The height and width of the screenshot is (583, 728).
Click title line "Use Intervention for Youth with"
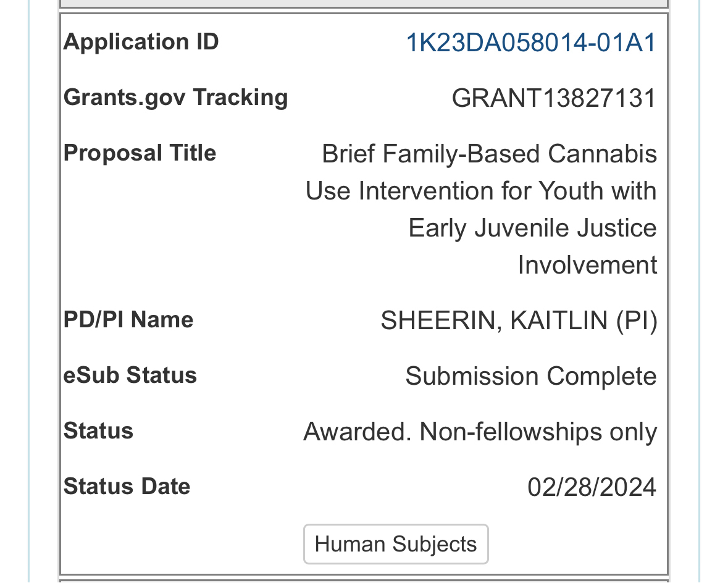coord(481,191)
